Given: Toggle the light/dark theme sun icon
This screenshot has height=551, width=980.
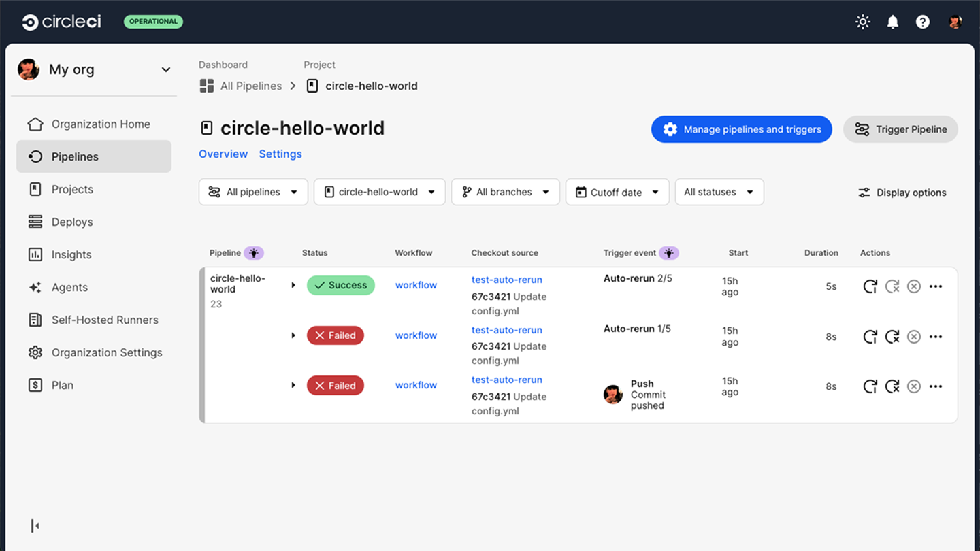Looking at the screenshot, I should click(x=862, y=22).
